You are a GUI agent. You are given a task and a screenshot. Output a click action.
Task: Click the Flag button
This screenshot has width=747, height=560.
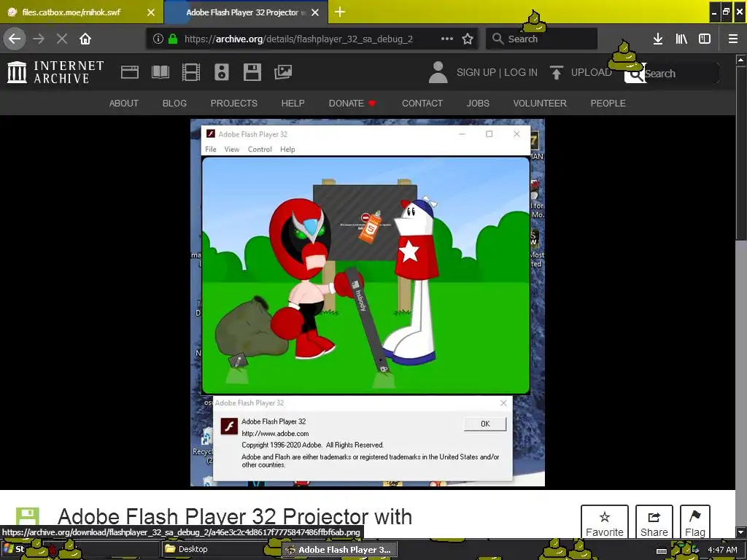click(695, 524)
